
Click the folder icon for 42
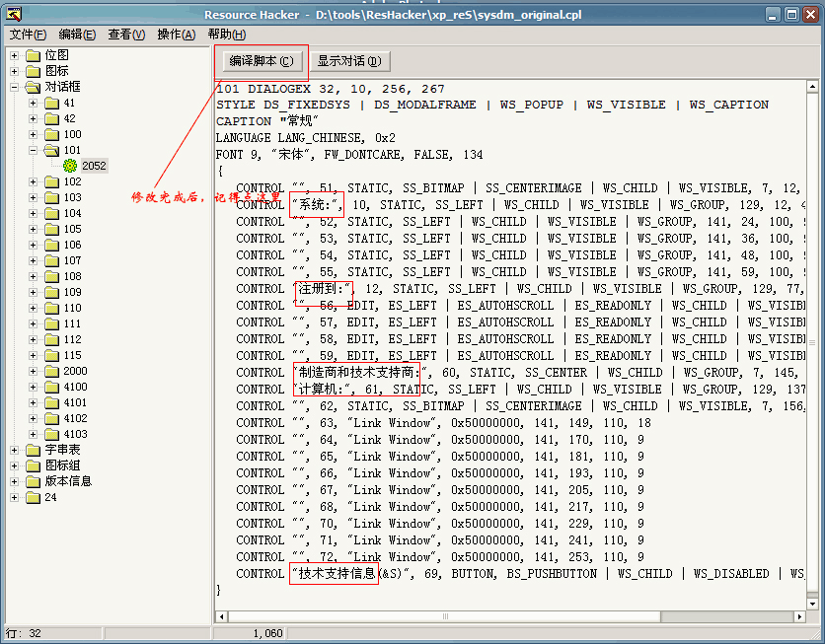[51, 118]
